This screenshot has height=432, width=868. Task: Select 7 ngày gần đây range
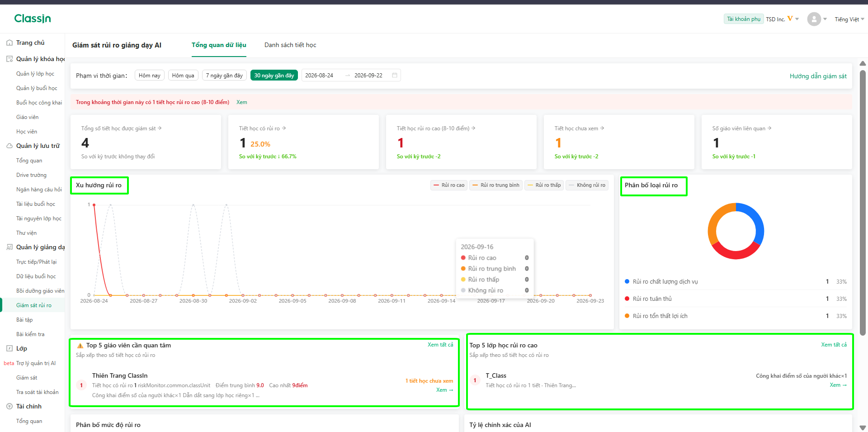224,76
